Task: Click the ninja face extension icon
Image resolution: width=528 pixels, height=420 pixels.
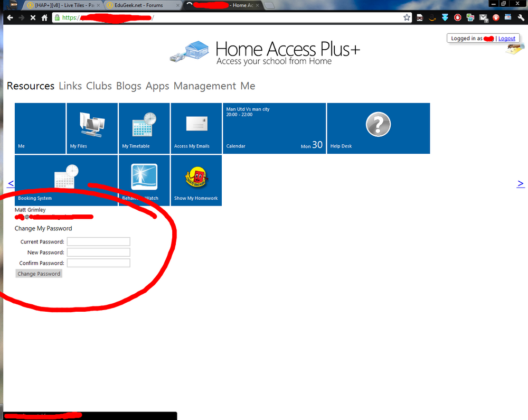Action: coord(420,17)
